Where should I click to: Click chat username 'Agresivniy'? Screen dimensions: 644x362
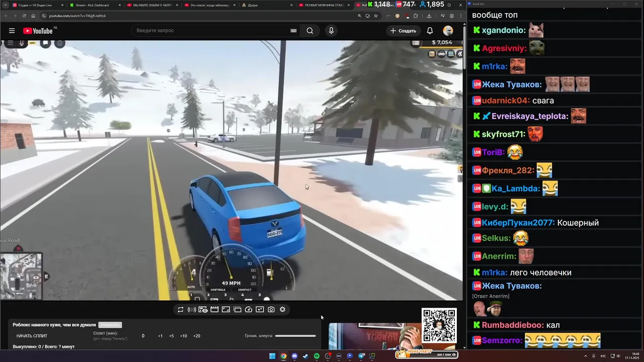[x=504, y=48]
